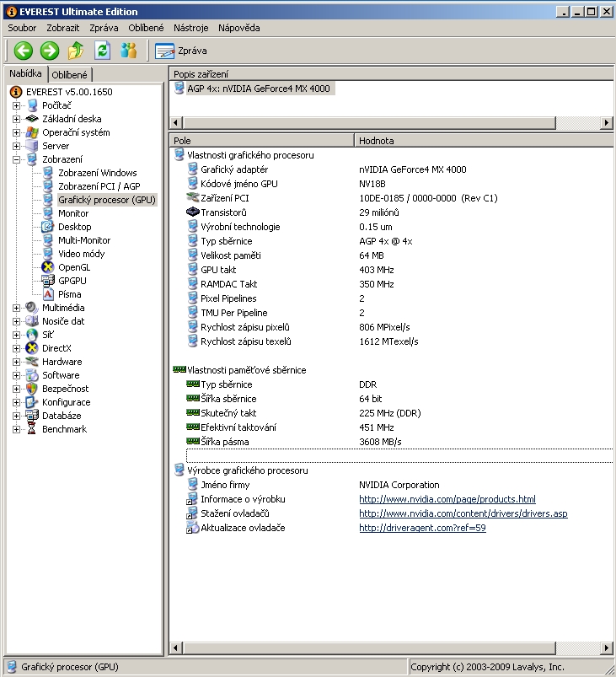Viewport: 616px width, 677px height.
Task: Click the Refresh toolbar icon
Action: tap(102, 51)
